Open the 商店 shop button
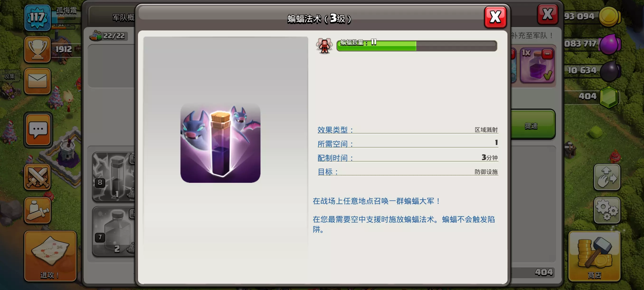The height and width of the screenshot is (290, 644). 594,256
